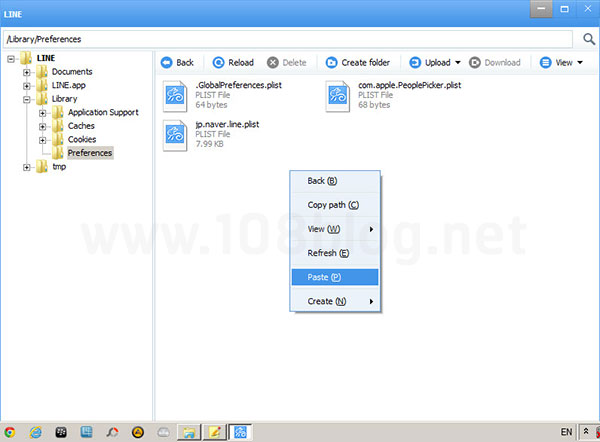Open File Explorer from the taskbar
The height and width of the screenshot is (442, 600).
pyautogui.click(x=189, y=432)
